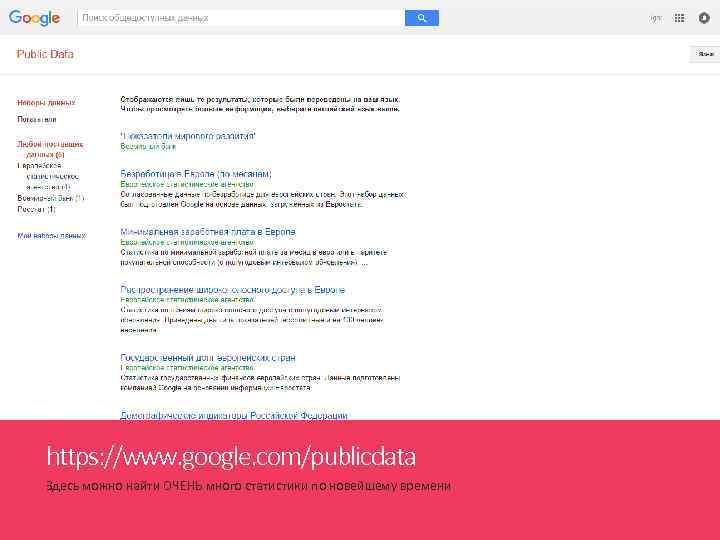Open Мои наборы данных link
This screenshot has height=540, width=720.
(51, 236)
